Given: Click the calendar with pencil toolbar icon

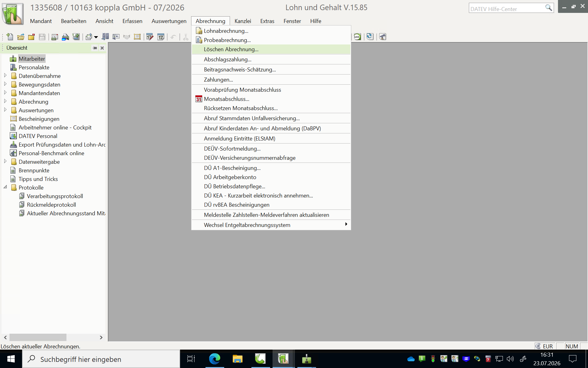Looking at the screenshot, I should click(150, 37).
